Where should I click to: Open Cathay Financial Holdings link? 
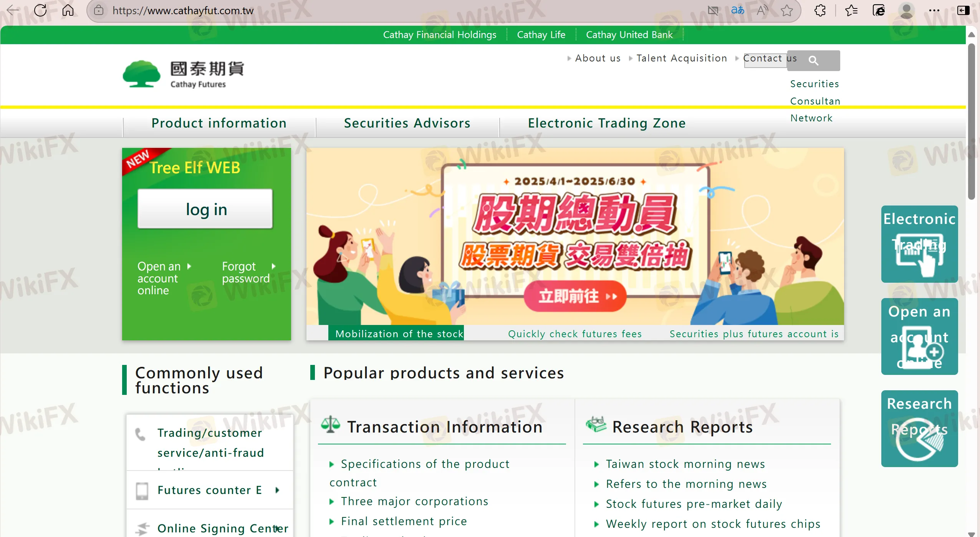pos(440,35)
